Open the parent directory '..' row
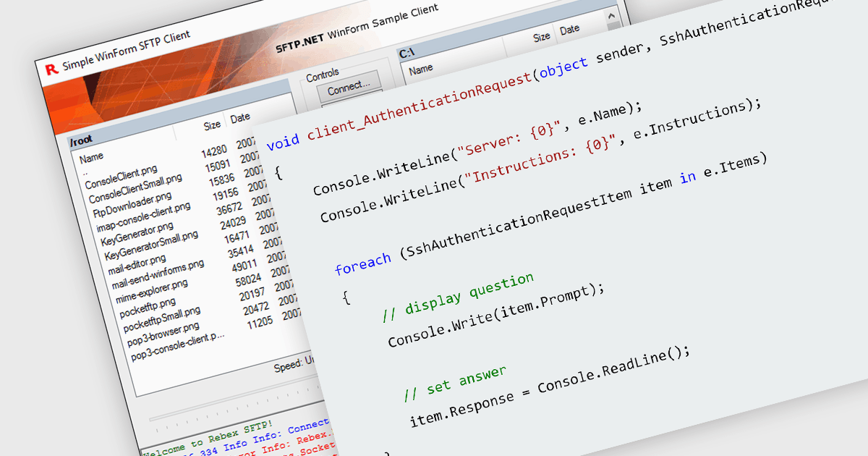The width and height of the screenshot is (868, 456). coord(85,172)
